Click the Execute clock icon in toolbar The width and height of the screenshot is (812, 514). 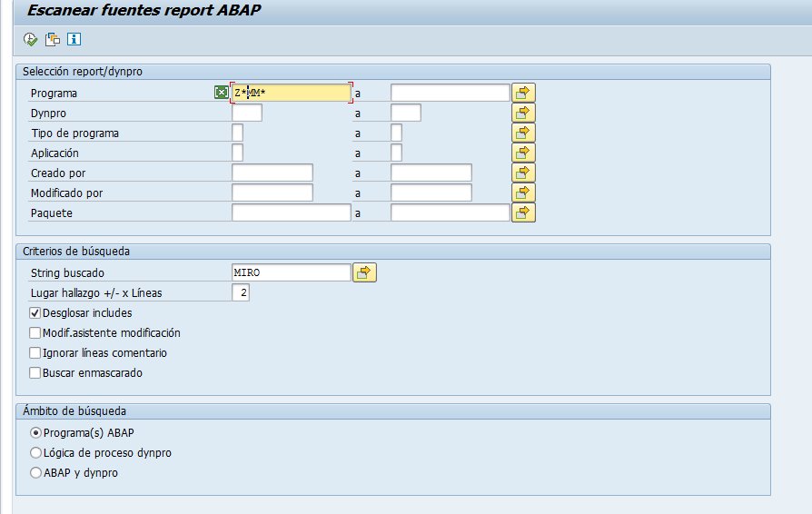[31, 39]
